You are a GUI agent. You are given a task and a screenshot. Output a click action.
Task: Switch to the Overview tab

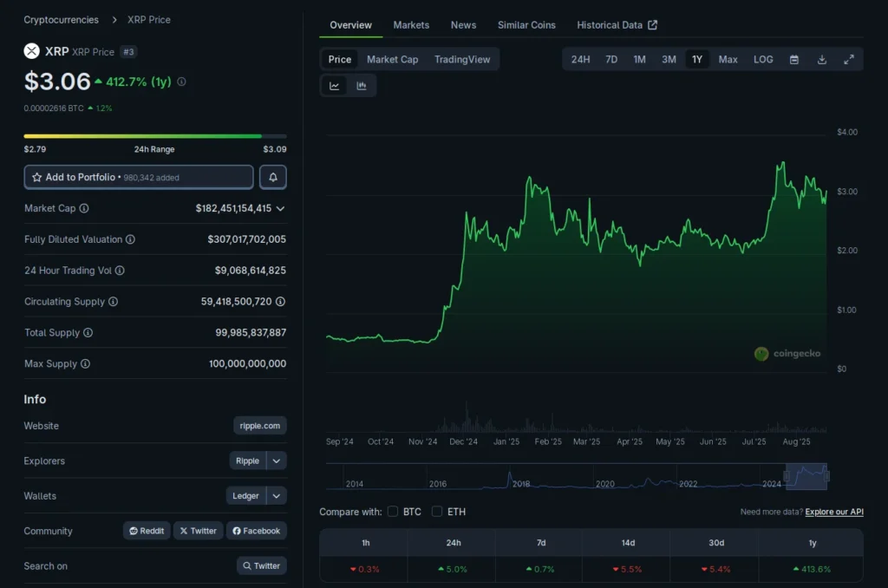click(350, 25)
